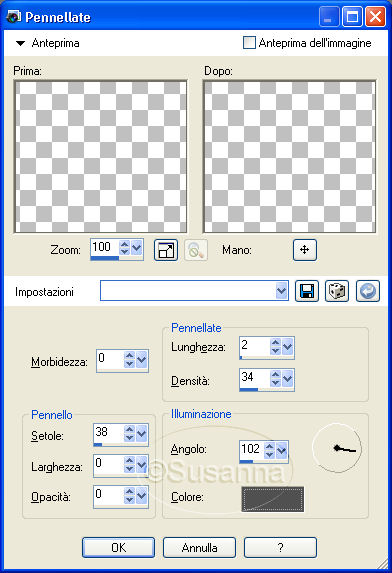Click the Morbidezza value field
The image size is (392, 573).
point(110,358)
